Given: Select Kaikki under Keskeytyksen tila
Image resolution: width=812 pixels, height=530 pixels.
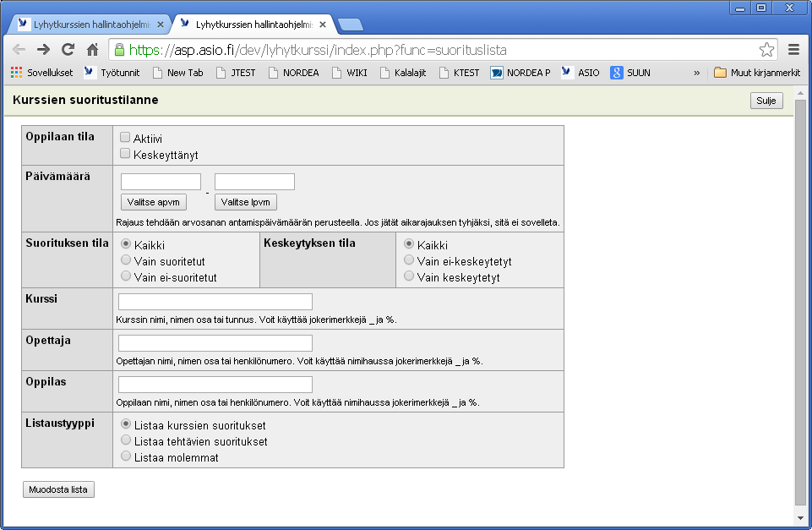Looking at the screenshot, I should point(409,244).
